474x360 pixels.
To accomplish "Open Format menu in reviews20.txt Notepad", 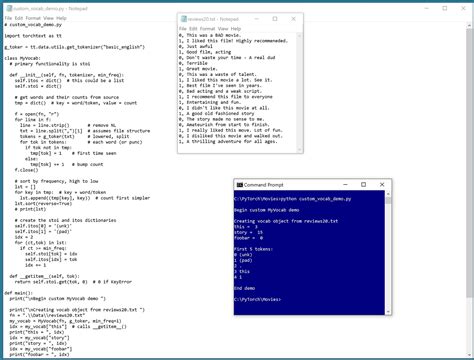I will [207, 29].
